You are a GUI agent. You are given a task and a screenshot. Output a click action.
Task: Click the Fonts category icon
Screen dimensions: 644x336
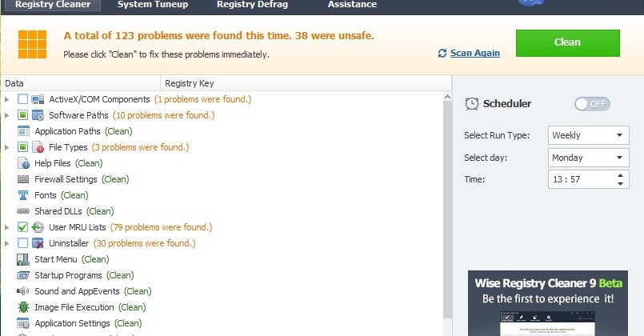[x=23, y=195]
